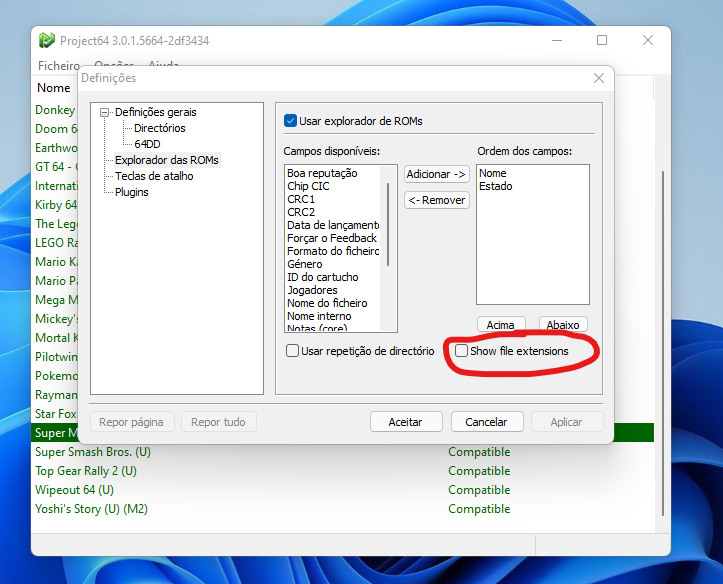
Task: Click the Nome column header in ROM list
Action: coord(54,88)
